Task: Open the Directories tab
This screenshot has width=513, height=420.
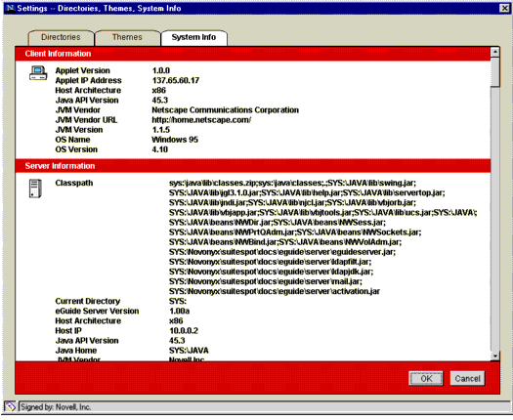Action: coord(62,38)
